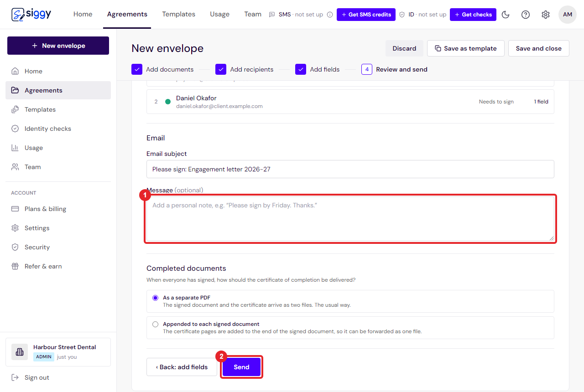Go back to add fields
Image resolution: width=584 pixels, height=392 pixels.
pos(182,367)
